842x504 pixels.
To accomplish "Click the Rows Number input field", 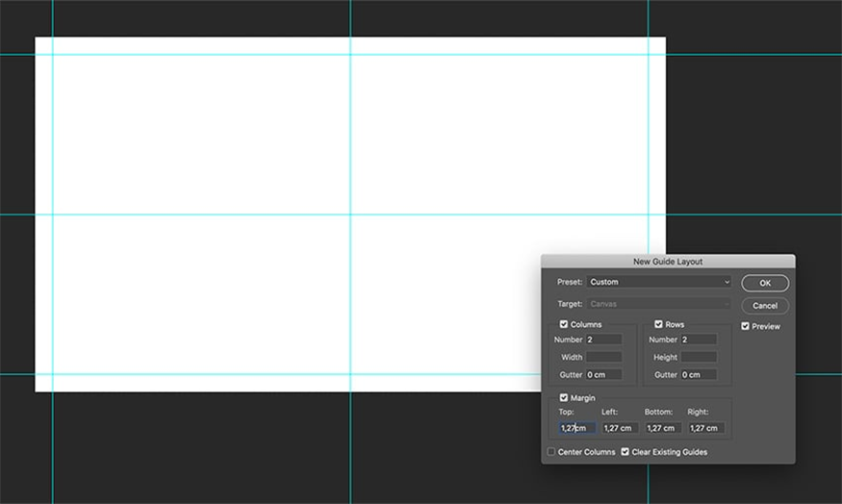I will pyautogui.click(x=699, y=340).
